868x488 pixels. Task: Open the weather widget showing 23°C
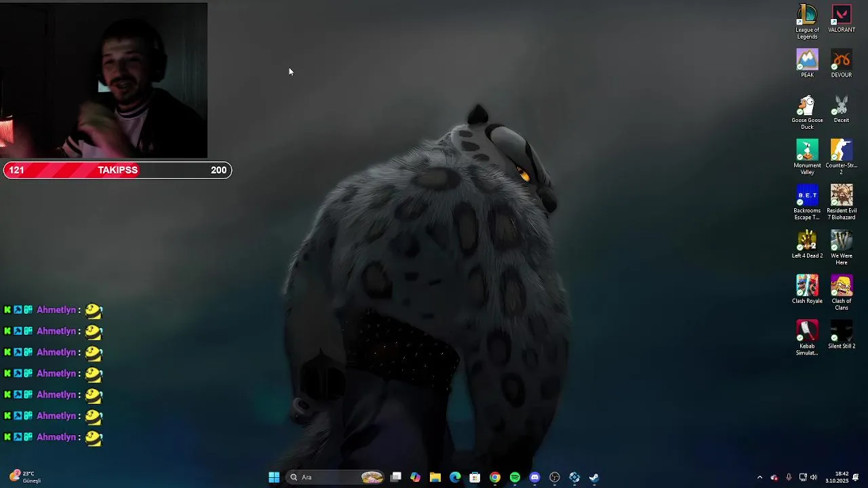26,477
